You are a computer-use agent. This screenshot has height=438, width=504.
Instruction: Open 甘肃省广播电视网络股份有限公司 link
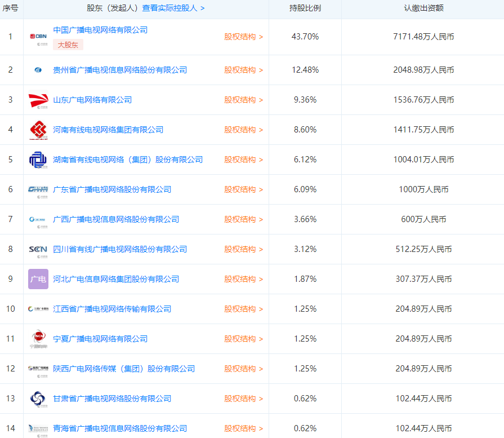click(x=112, y=399)
